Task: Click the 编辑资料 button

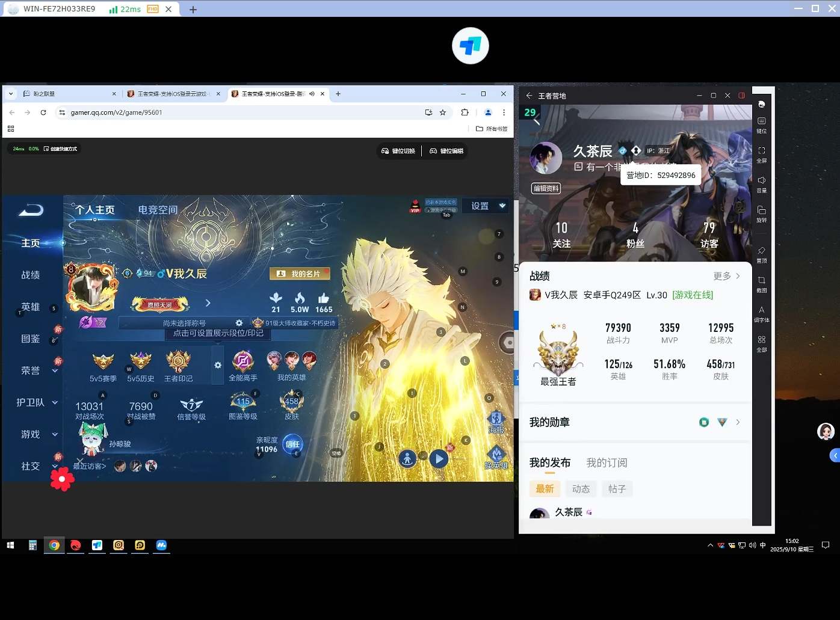Action: pyautogui.click(x=546, y=188)
